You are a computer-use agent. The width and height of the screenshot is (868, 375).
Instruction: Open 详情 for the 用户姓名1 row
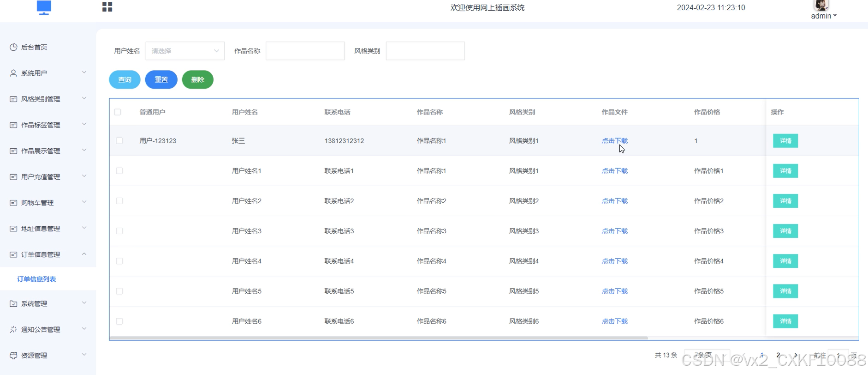point(785,171)
